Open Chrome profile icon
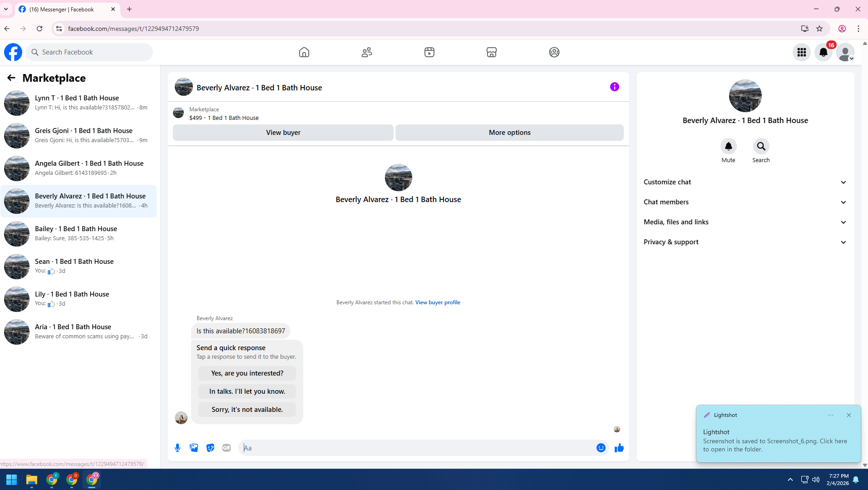The height and width of the screenshot is (490, 868). [x=842, y=29]
